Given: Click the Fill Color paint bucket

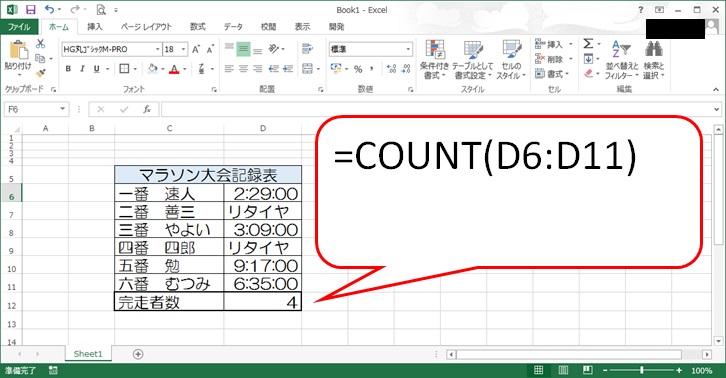Looking at the screenshot, I should pyautogui.click(x=152, y=69).
